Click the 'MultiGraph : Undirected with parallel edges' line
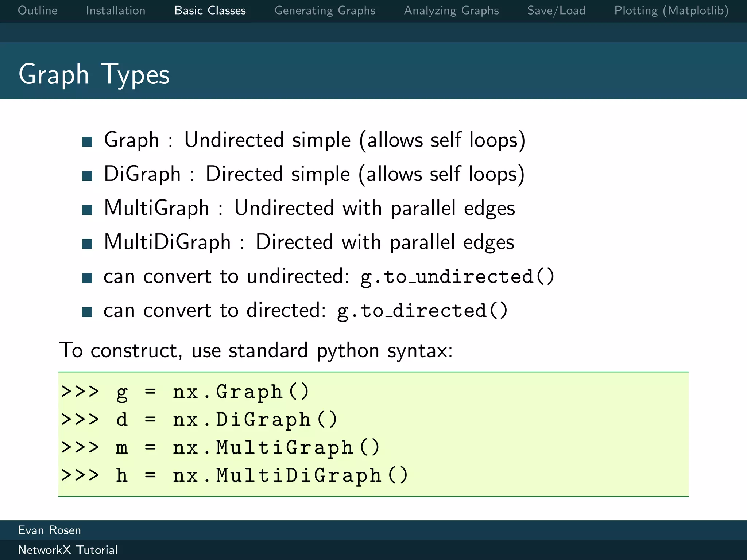This screenshot has width=747, height=560. point(309,209)
